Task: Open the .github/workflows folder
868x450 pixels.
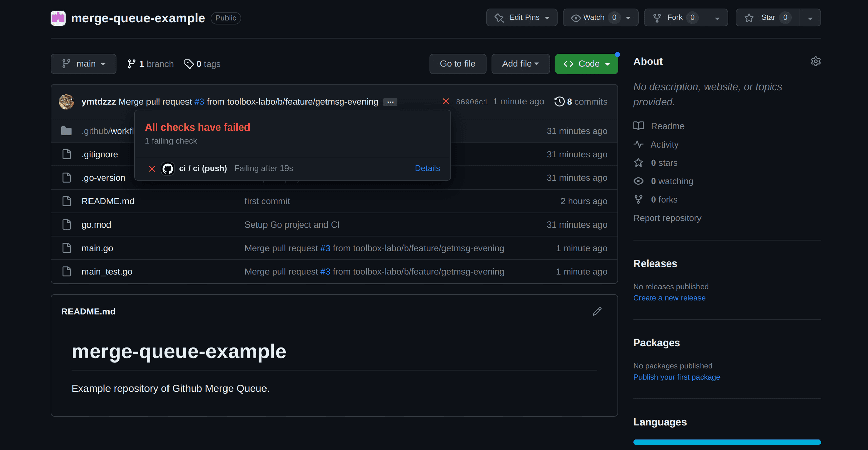Action: pos(108,131)
